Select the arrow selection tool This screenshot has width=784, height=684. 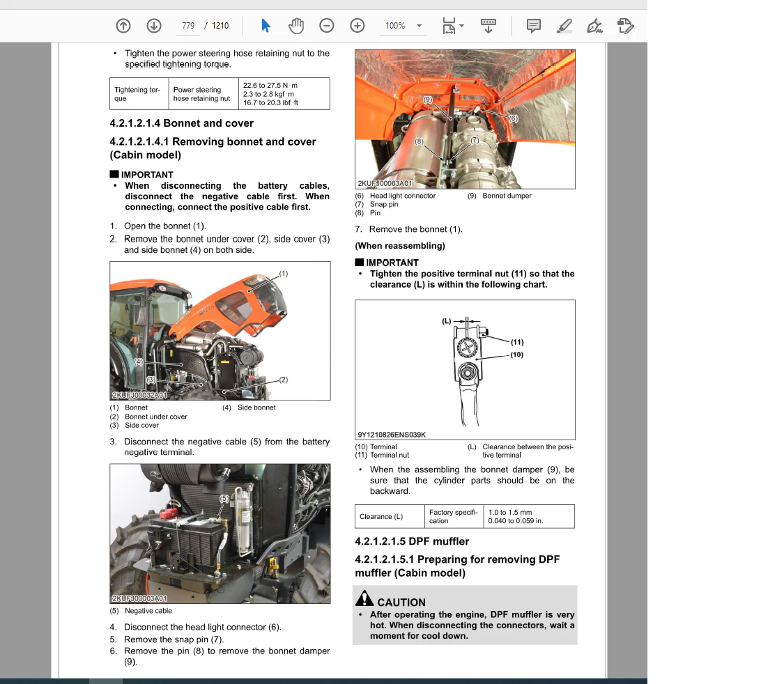tap(266, 26)
